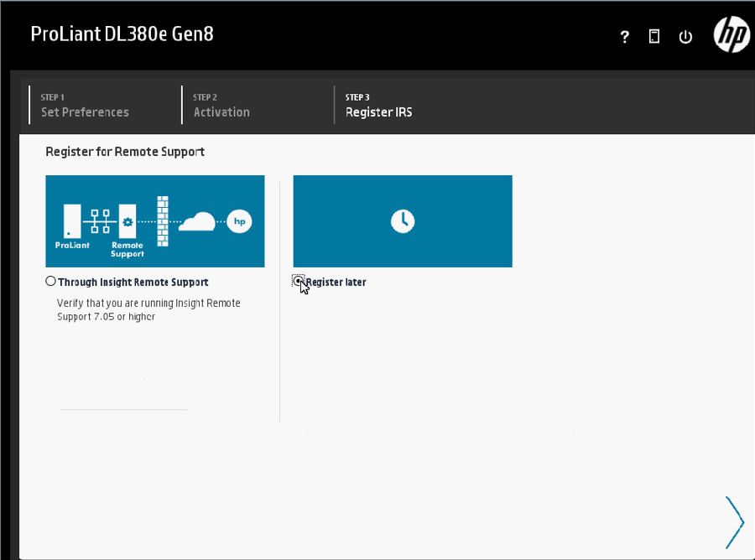Advance with the next arrow chevron
Viewport: 755px width, 560px height.
pyautogui.click(x=733, y=521)
